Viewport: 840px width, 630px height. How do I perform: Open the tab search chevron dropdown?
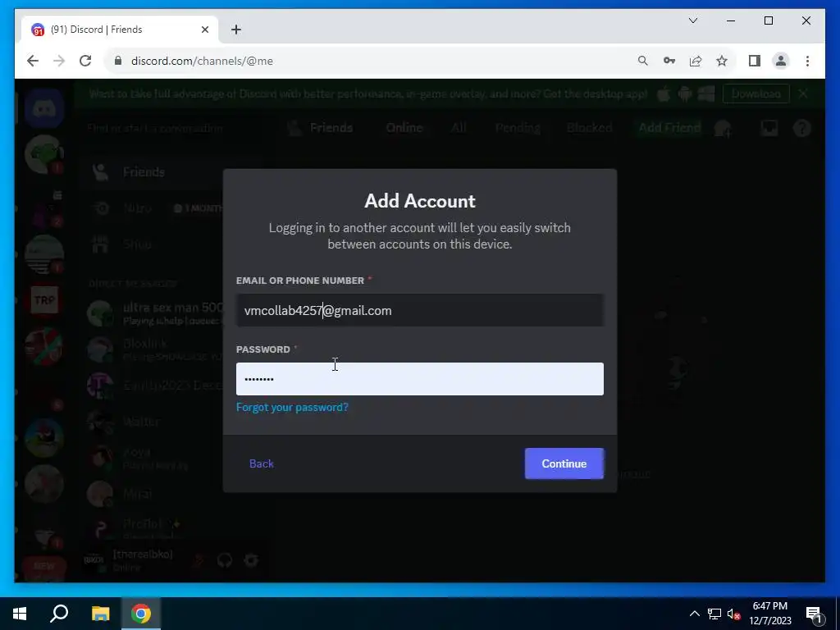point(692,21)
